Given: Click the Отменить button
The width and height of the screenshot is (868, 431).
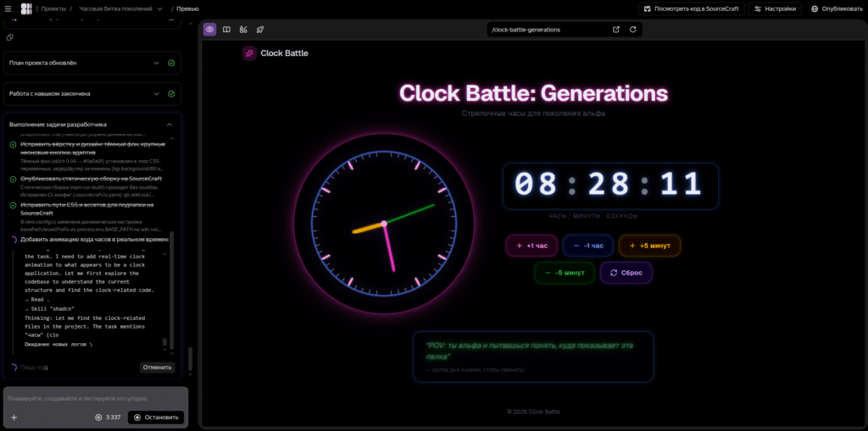Looking at the screenshot, I should [157, 367].
